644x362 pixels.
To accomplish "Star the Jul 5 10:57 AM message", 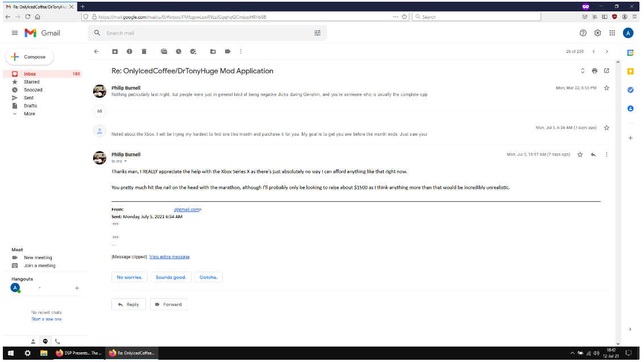I will (x=580, y=155).
